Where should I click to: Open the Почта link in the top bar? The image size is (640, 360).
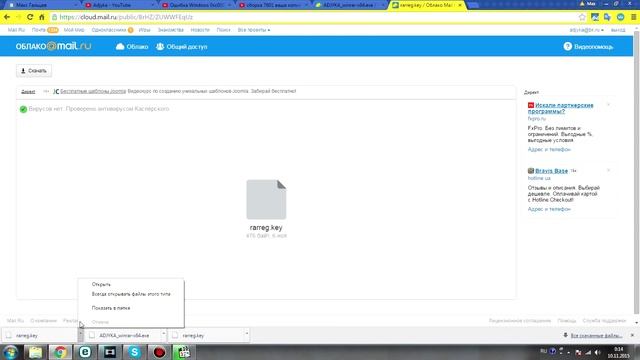tap(38, 30)
